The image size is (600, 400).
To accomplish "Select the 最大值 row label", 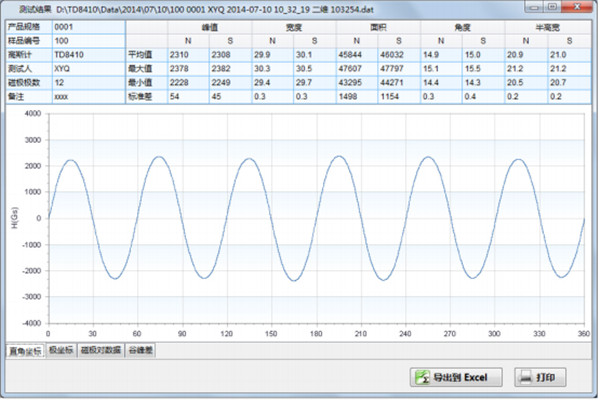I will [140, 70].
